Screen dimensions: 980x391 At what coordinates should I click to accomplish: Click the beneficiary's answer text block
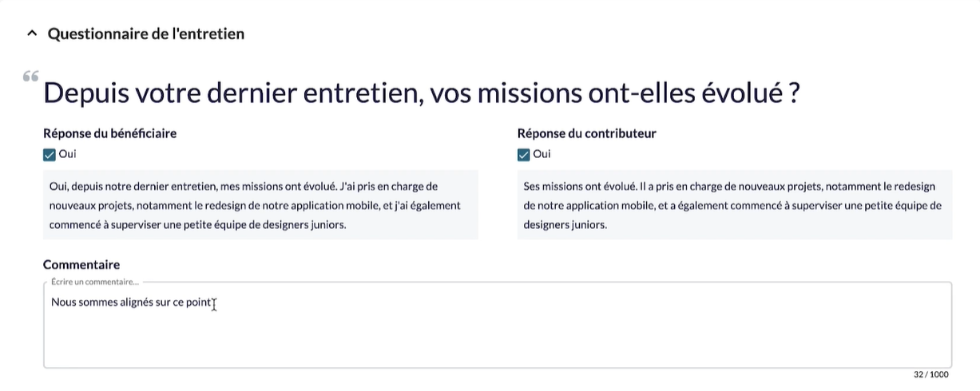[x=260, y=205]
